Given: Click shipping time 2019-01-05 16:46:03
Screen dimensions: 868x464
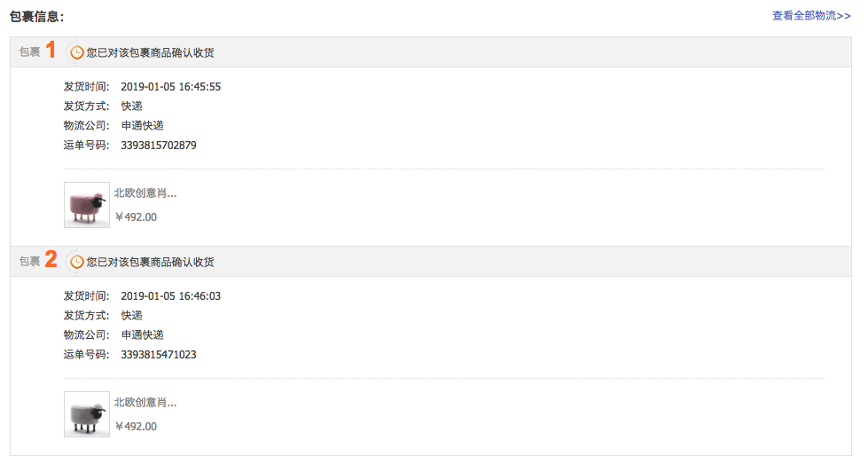Looking at the screenshot, I should (x=171, y=296).
